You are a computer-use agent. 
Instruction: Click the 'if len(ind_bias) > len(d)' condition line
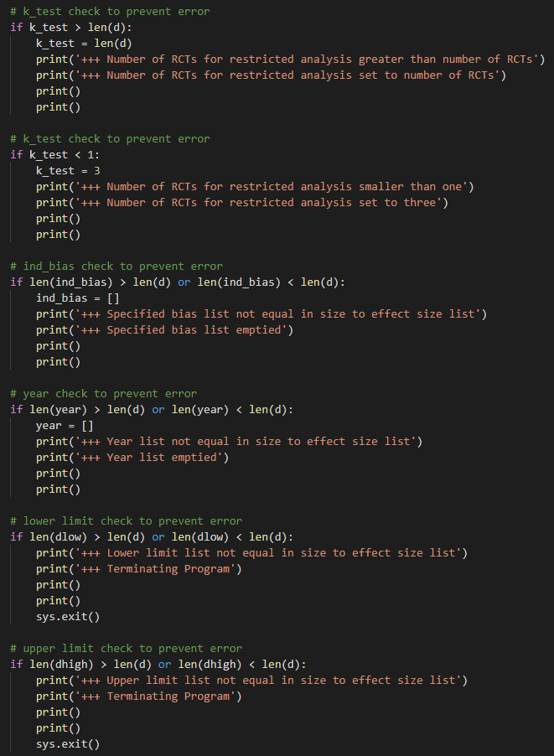[x=177, y=282]
